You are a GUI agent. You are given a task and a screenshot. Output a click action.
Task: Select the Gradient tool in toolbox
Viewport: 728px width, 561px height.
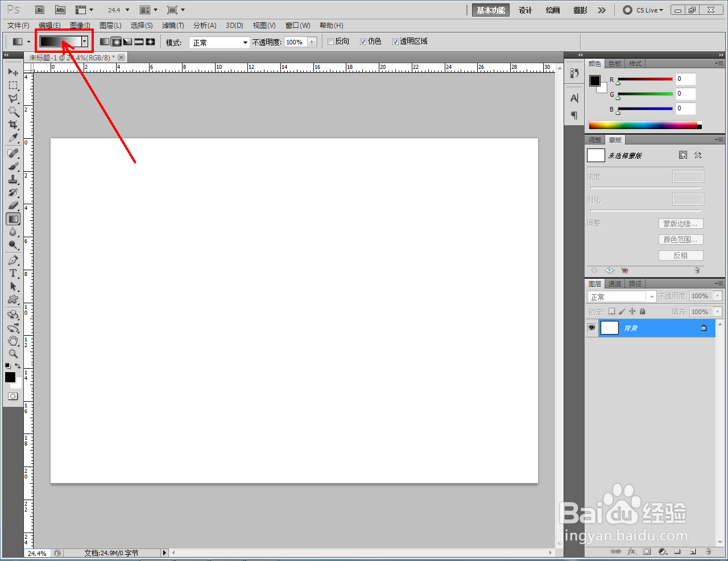13,218
